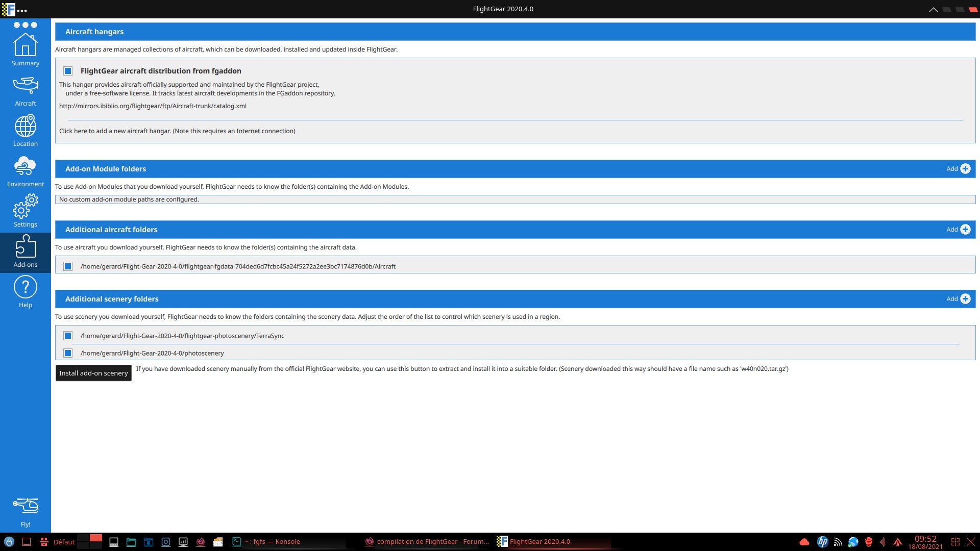Go to the Location globe page

26,131
